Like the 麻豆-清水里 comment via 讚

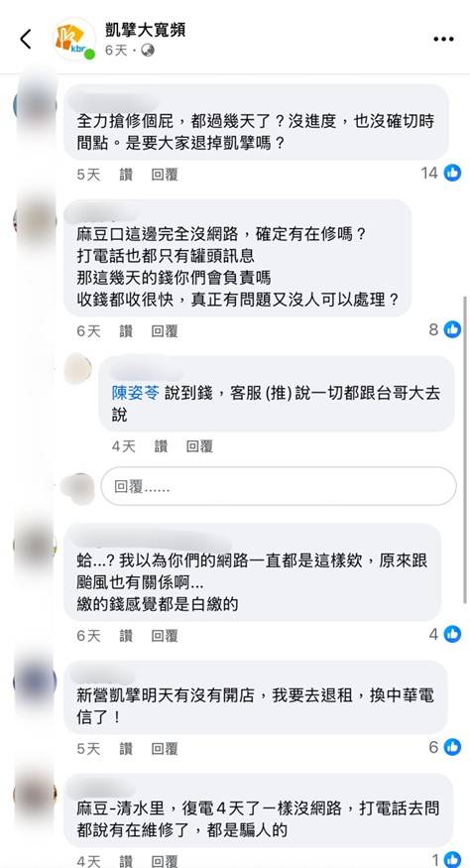pyautogui.click(x=126, y=861)
